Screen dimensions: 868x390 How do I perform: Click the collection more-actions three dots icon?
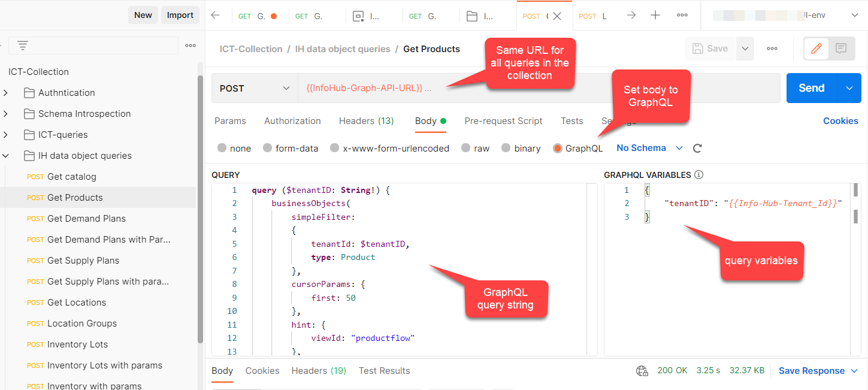(190, 45)
